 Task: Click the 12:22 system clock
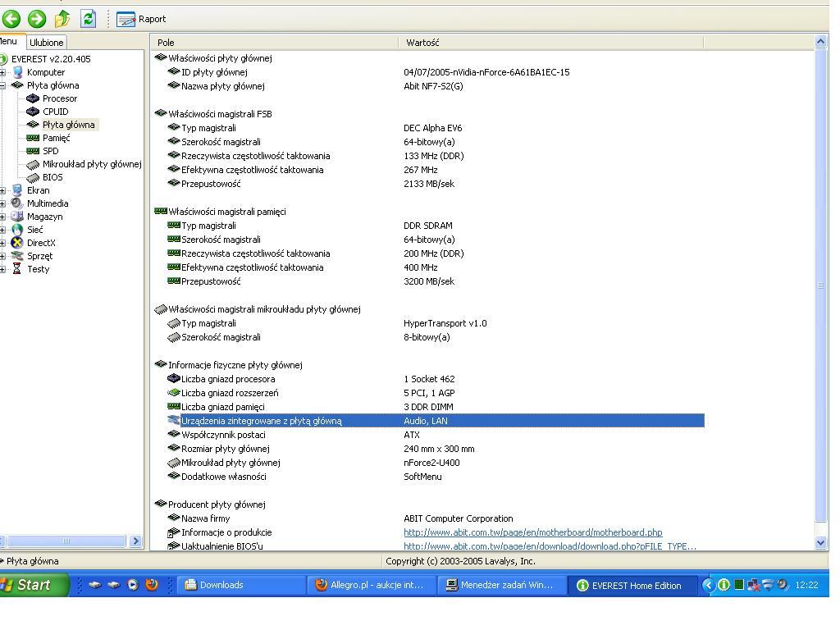tap(807, 586)
